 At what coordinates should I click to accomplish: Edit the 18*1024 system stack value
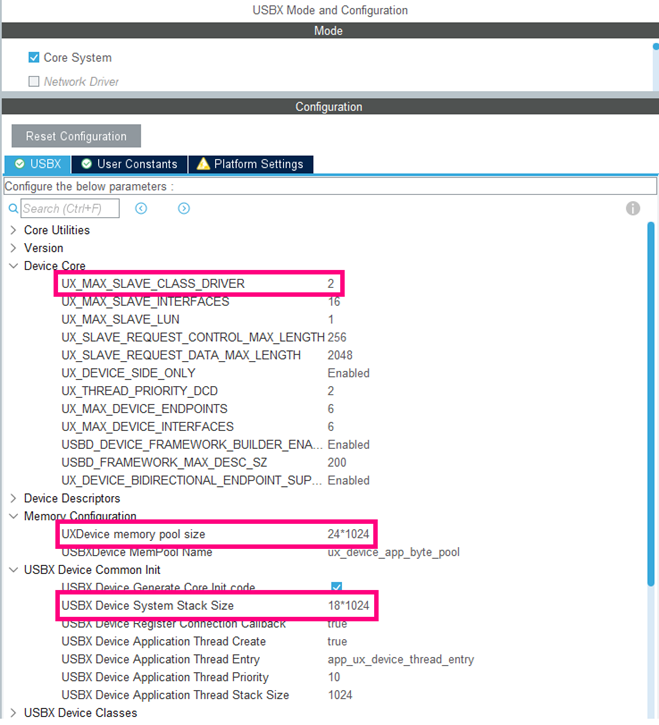(x=348, y=606)
